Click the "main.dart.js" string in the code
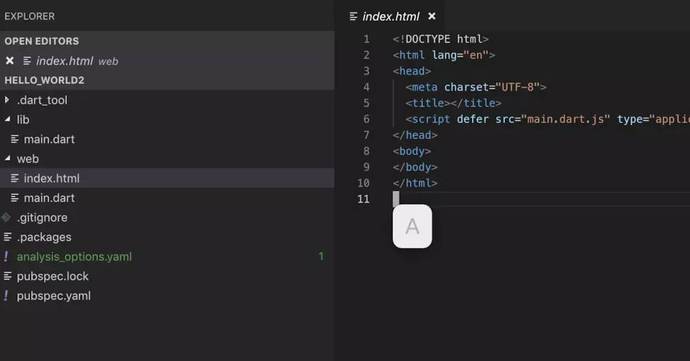The width and height of the screenshot is (690, 361). (565, 119)
